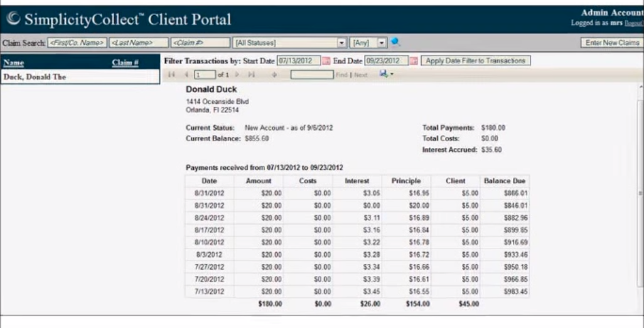
Task: Click the Interest column header
Action: [x=357, y=181]
